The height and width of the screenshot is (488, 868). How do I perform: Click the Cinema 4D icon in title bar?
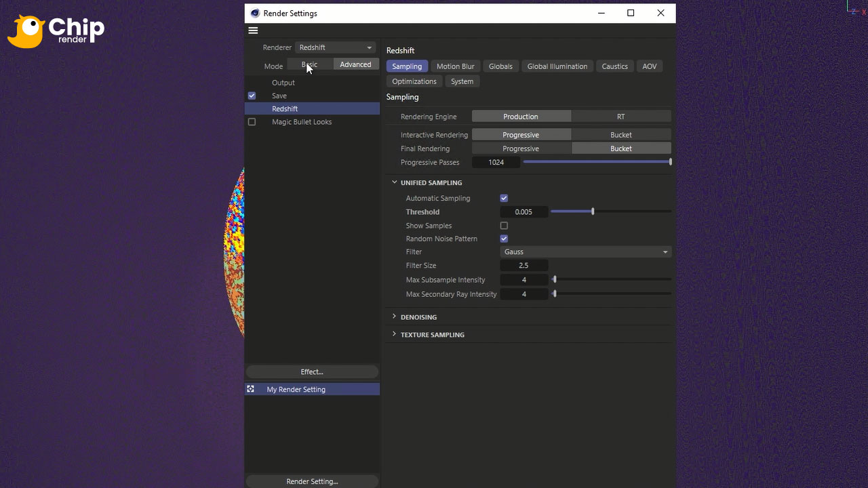pyautogui.click(x=255, y=13)
